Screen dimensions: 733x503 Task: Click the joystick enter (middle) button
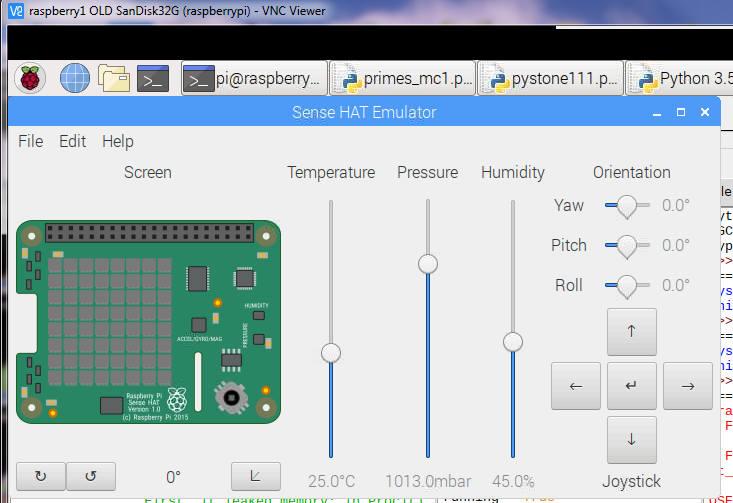click(632, 386)
